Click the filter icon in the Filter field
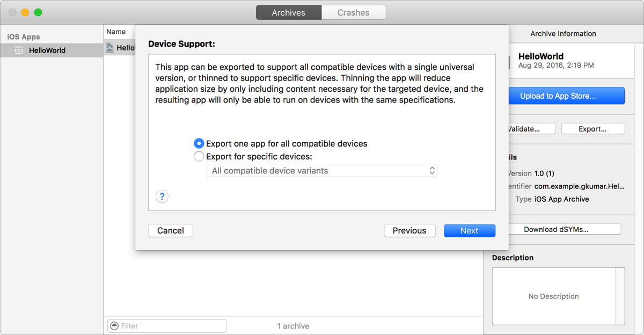This screenshot has height=335, width=644. [114, 326]
